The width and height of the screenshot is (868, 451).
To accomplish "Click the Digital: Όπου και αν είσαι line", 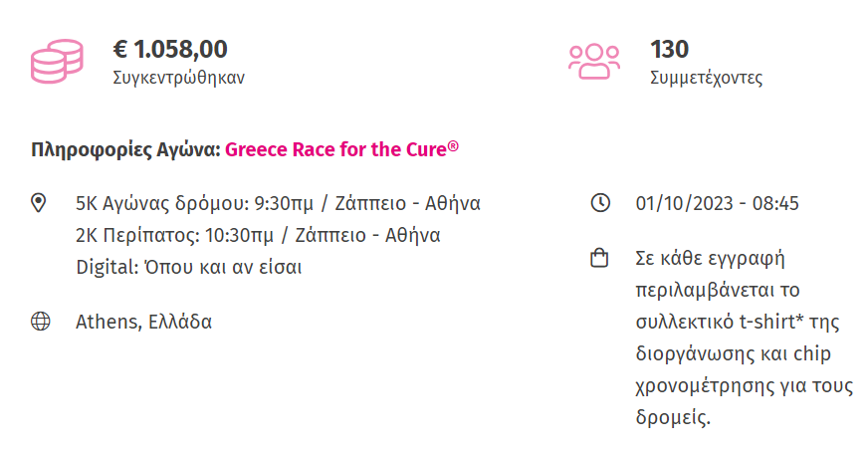I will [189, 268].
